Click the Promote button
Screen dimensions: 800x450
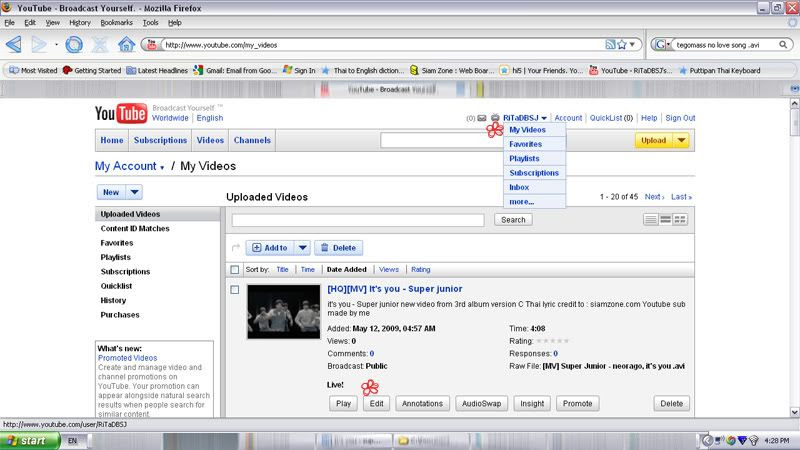tap(578, 404)
